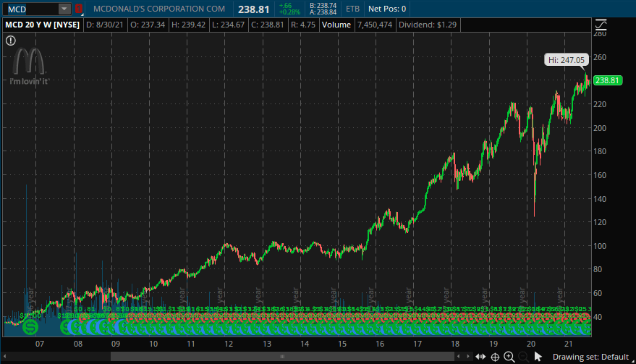Click the Volume label in data bar
Viewport: 636px width, 364px height.
pyautogui.click(x=336, y=25)
